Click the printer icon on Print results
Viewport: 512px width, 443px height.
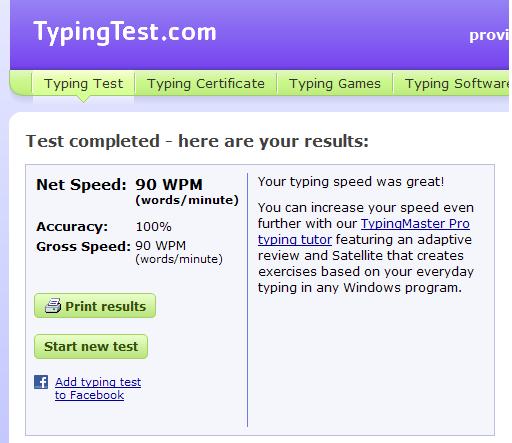[x=53, y=305]
